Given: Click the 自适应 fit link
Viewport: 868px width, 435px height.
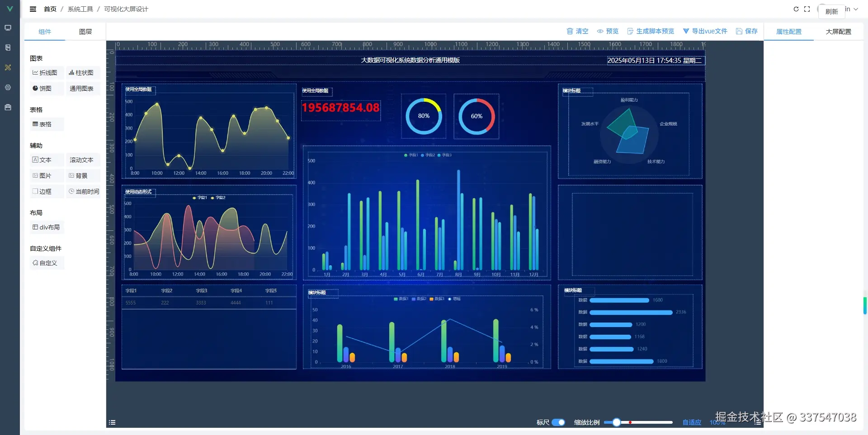Looking at the screenshot, I should pyautogui.click(x=692, y=422).
